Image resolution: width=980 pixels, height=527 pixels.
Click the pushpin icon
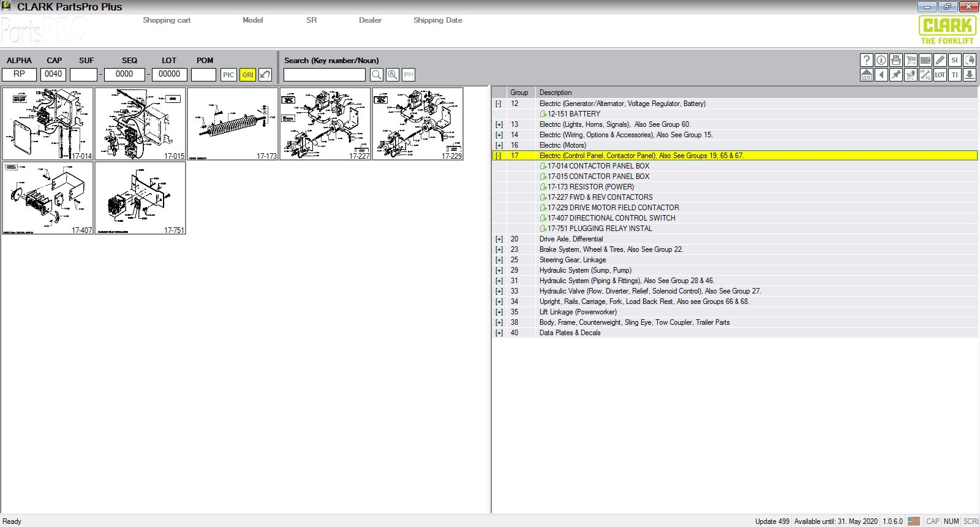coord(896,75)
